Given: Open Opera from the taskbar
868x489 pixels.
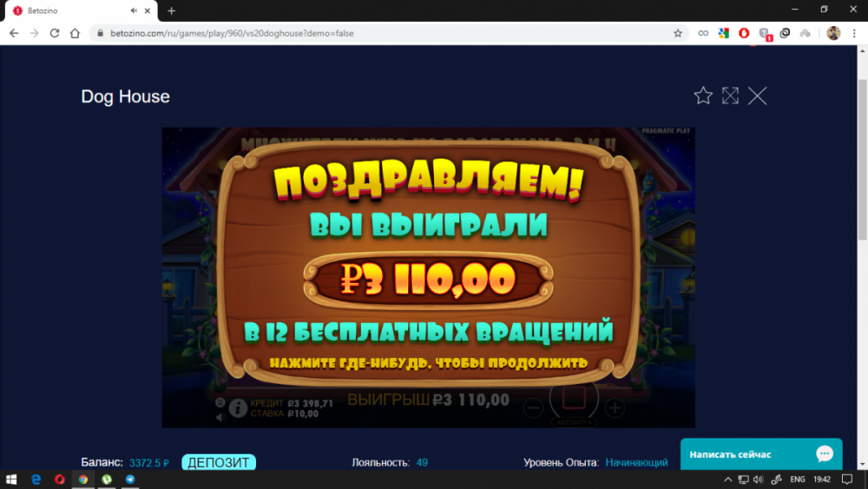Looking at the screenshot, I should click(x=59, y=479).
